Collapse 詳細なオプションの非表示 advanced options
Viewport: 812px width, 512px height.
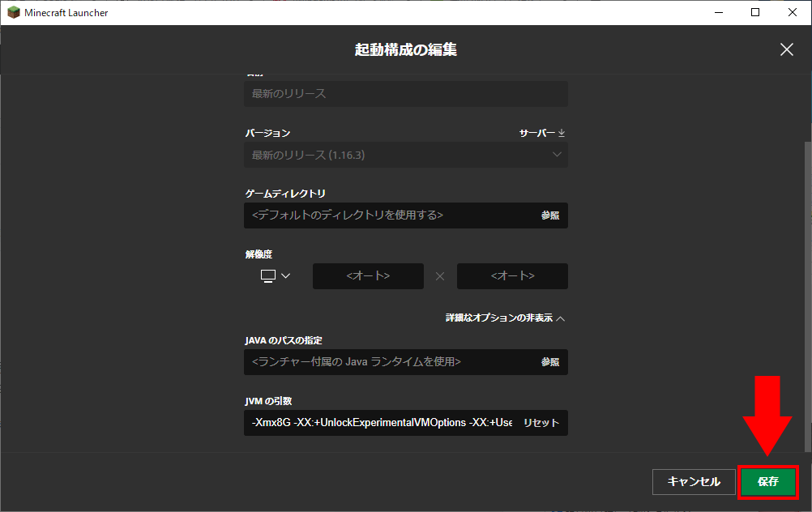505,318
